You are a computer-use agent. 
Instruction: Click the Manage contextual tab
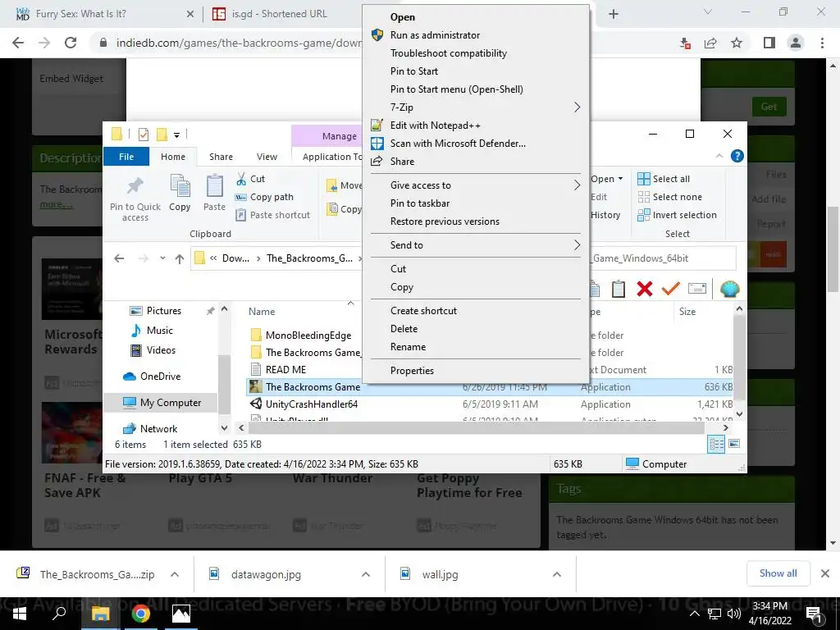[x=339, y=136]
